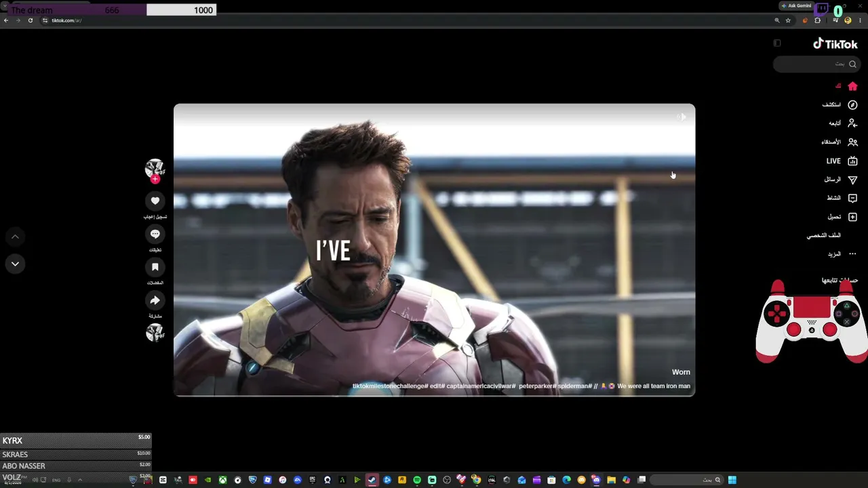Image resolution: width=868 pixels, height=488 pixels.
Task: Open the spinning sound disc thumbnail
Action: [155, 333]
